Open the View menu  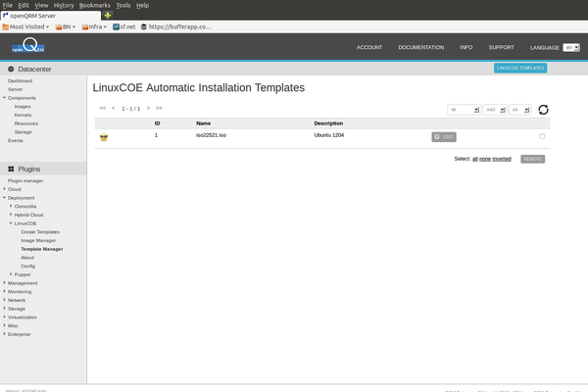pyautogui.click(x=41, y=5)
